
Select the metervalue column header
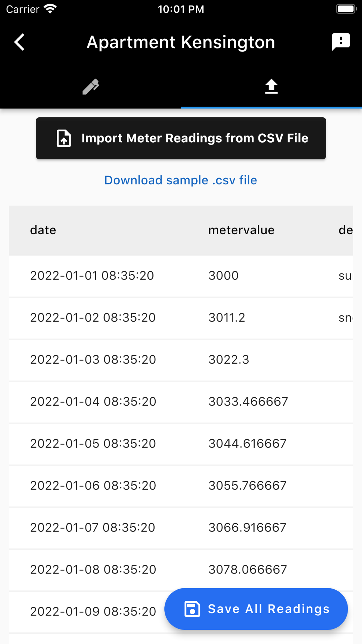click(x=241, y=230)
